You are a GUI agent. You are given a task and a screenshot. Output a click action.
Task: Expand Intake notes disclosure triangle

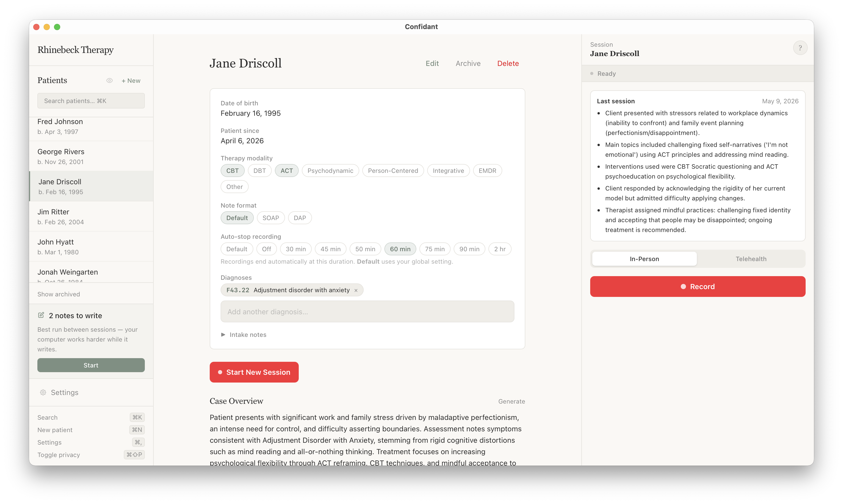(x=223, y=335)
